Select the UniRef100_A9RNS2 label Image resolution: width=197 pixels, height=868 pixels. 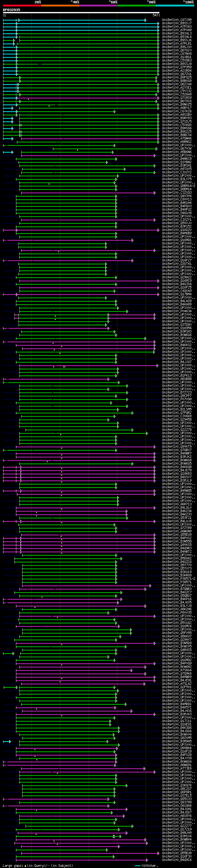(x=177, y=142)
